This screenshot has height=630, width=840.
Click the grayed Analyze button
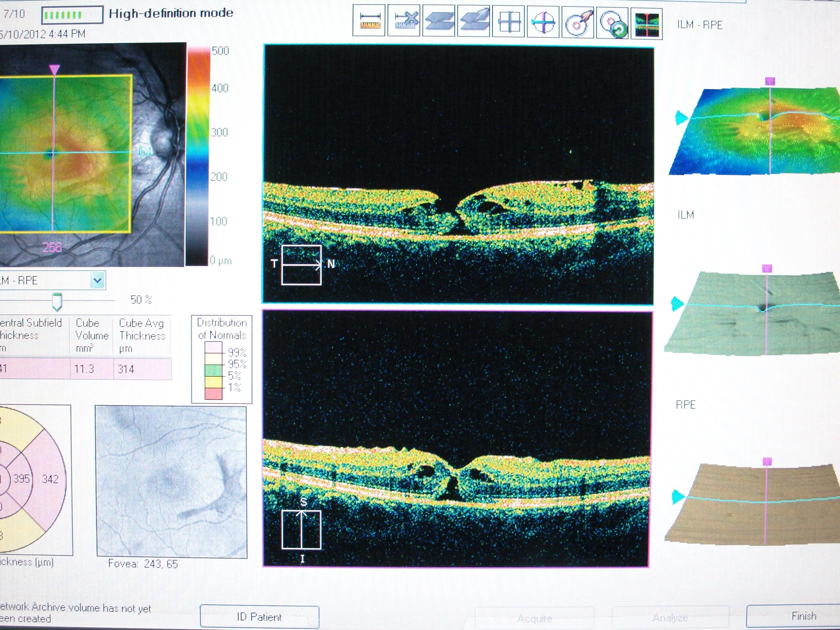[670, 618]
